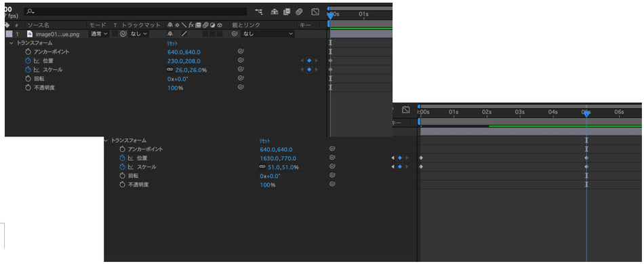The image size is (644, 264).
Task: Click the モード column header
Action: pyautogui.click(x=98, y=25)
